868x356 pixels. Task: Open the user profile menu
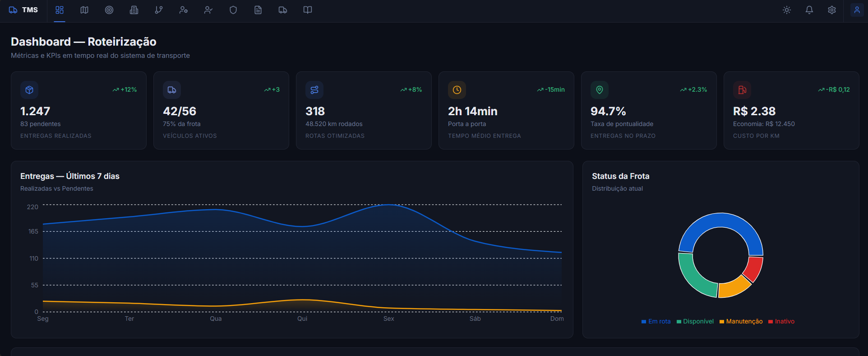[x=857, y=10]
